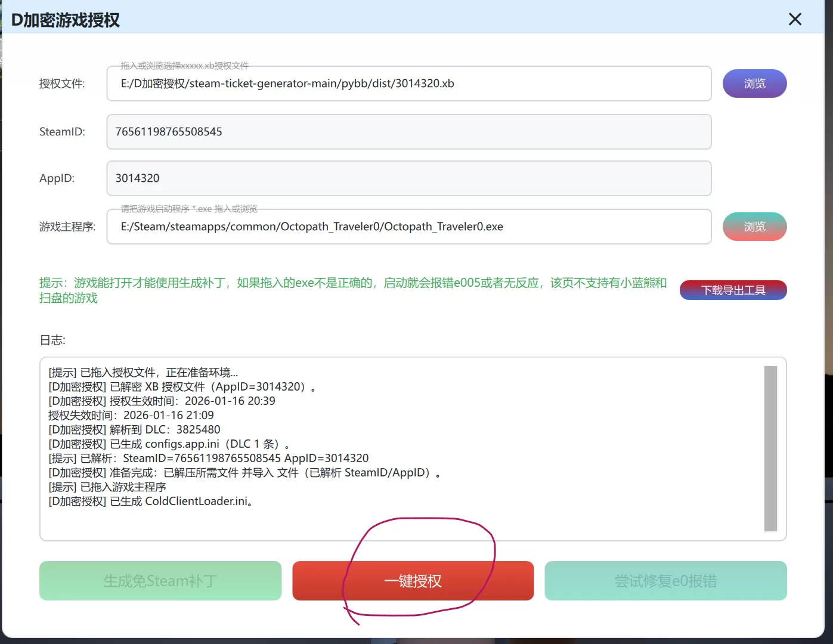
Task: Click the AppID label text
Action: (x=57, y=178)
